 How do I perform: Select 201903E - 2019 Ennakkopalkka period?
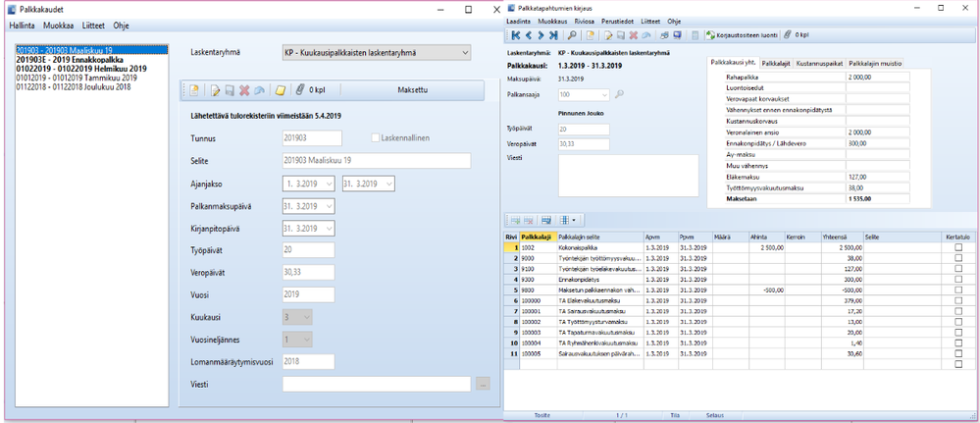coord(70,60)
